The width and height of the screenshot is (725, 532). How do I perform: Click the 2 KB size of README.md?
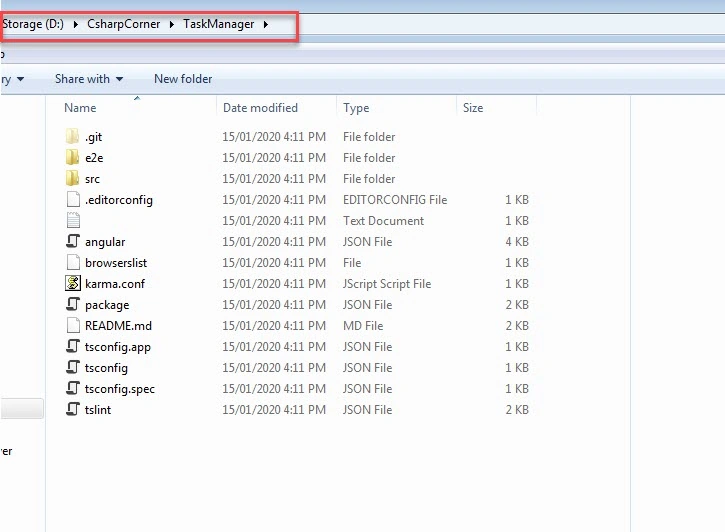[517, 326]
